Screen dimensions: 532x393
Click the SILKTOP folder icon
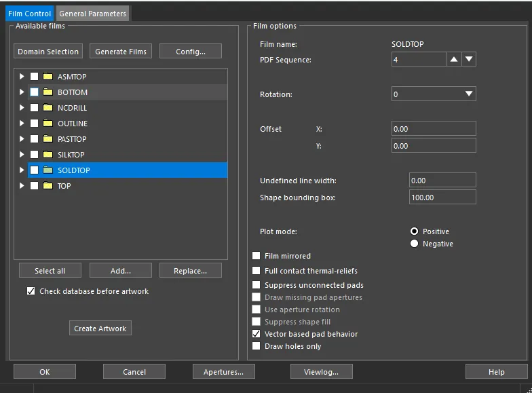47,155
